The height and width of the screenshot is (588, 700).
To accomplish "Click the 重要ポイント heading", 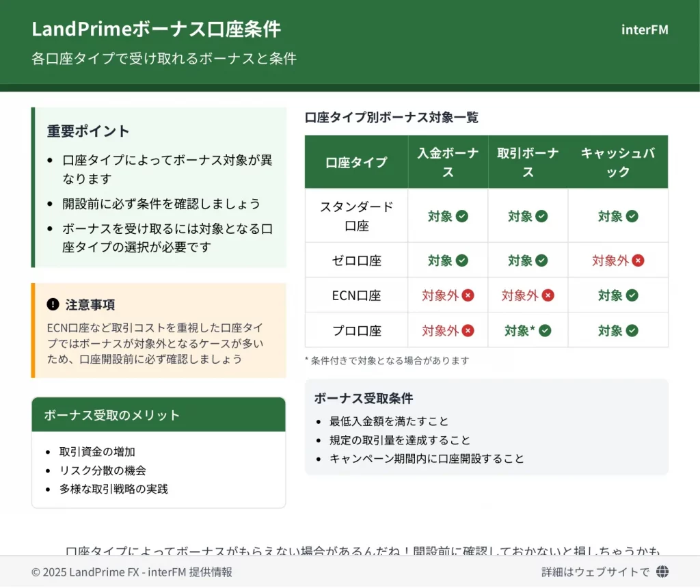I will pyautogui.click(x=88, y=131).
